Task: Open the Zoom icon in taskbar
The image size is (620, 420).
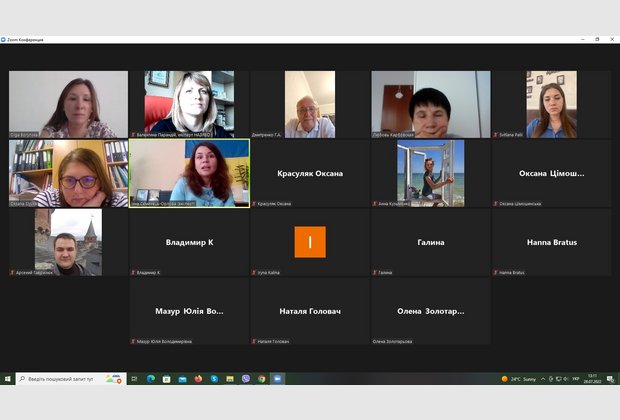Action: point(277,379)
